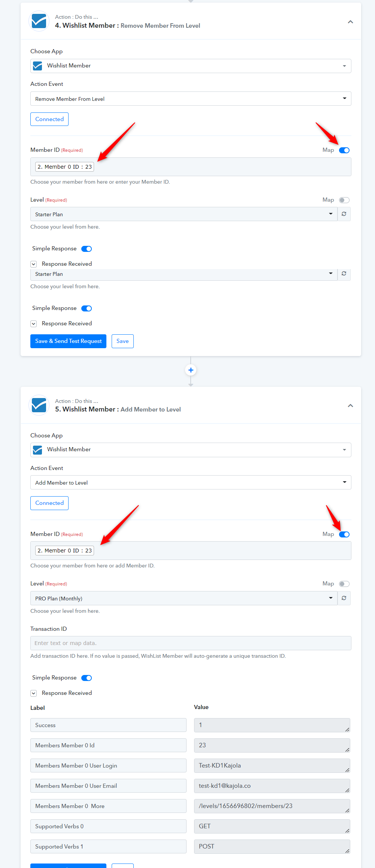375x868 pixels.
Task: Collapse step 4 Remove Member From Level
Action: pos(350,22)
